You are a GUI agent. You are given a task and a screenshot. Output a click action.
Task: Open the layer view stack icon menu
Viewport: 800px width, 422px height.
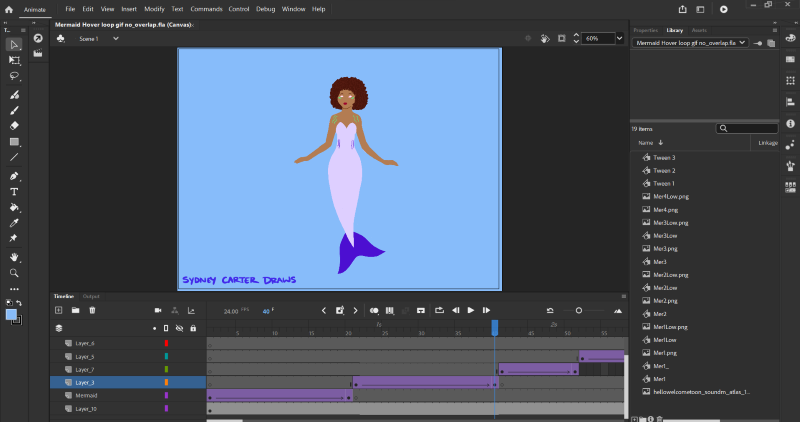coord(59,328)
